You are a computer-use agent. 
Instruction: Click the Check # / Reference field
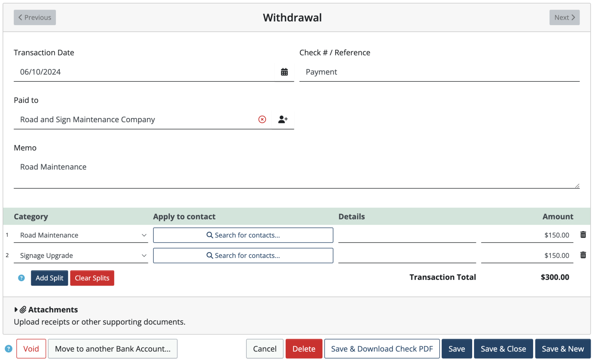[439, 72]
